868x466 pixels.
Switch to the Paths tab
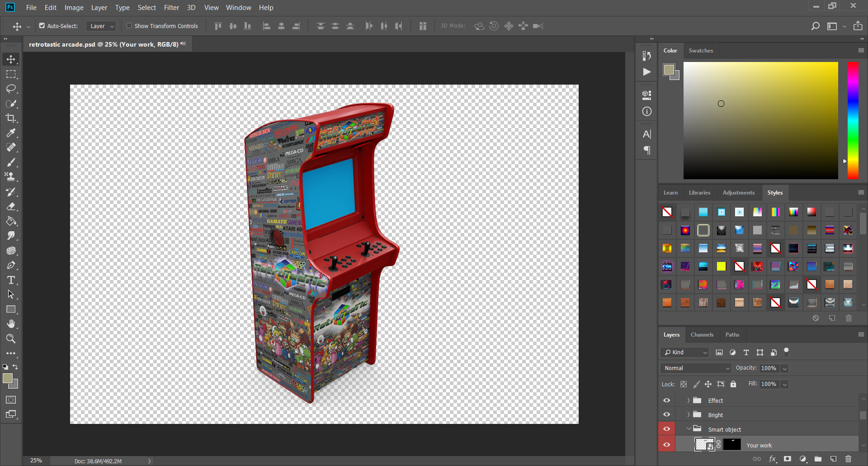pyautogui.click(x=732, y=335)
